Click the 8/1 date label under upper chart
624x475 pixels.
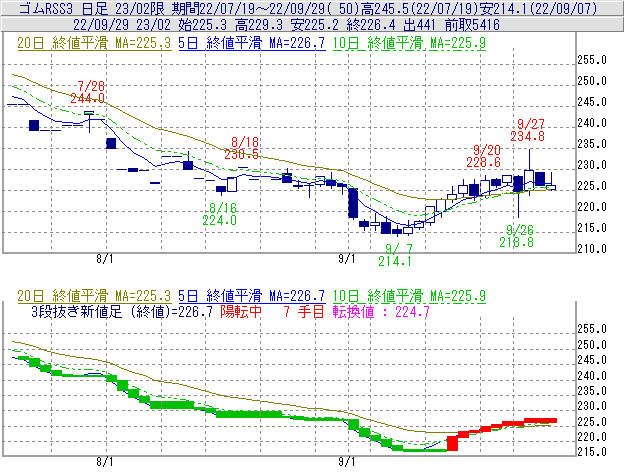tap(104, 259)
